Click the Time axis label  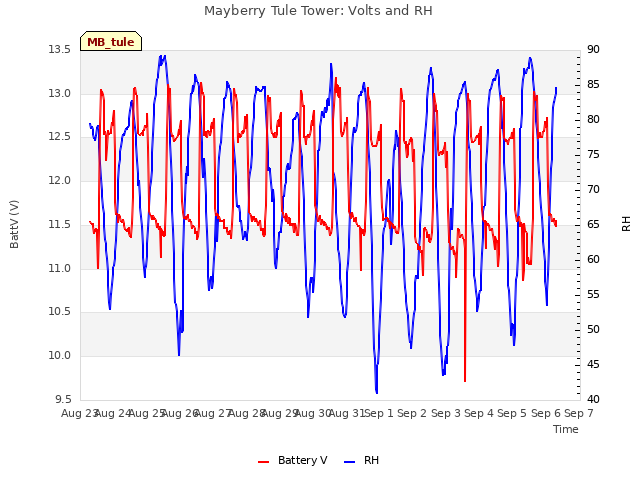click(566, 429)
